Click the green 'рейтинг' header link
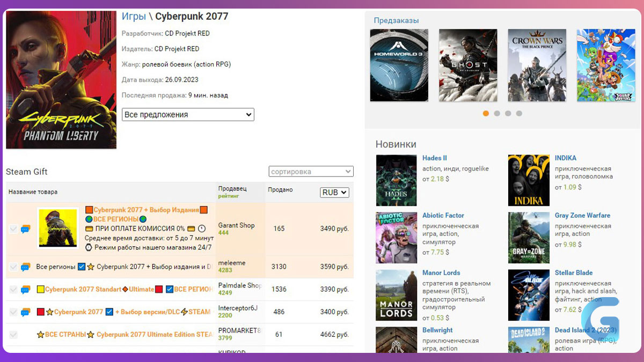Viewport: 644px width, 362px height. tap(229, 196)
